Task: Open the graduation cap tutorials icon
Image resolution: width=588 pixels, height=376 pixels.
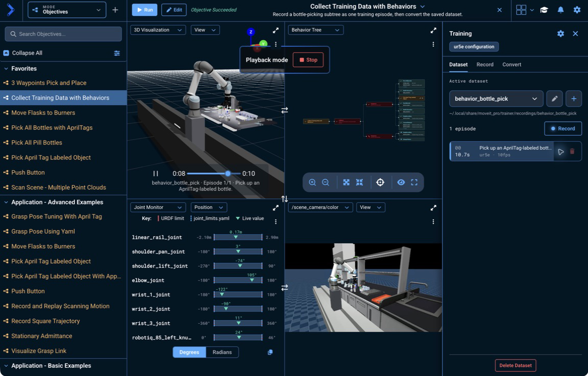Action: point(544,10)
